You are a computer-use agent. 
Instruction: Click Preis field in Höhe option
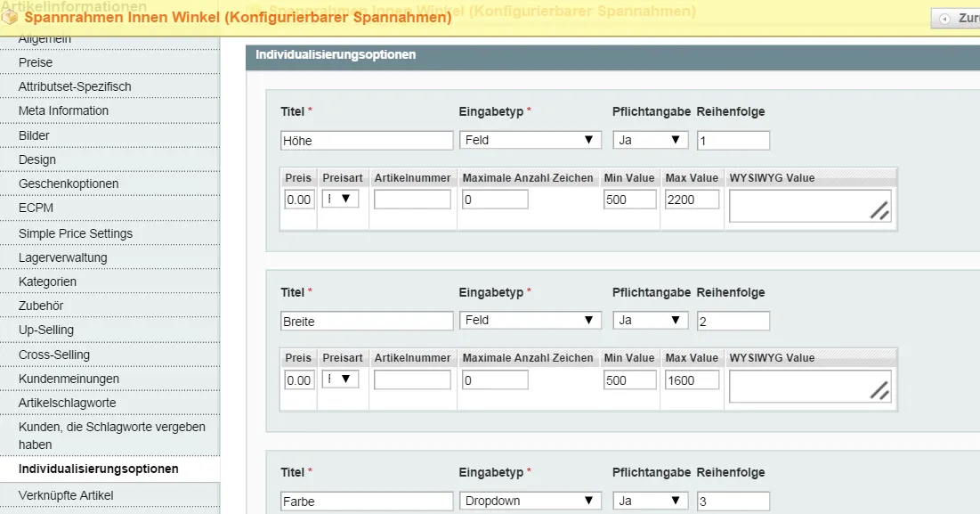299,200
